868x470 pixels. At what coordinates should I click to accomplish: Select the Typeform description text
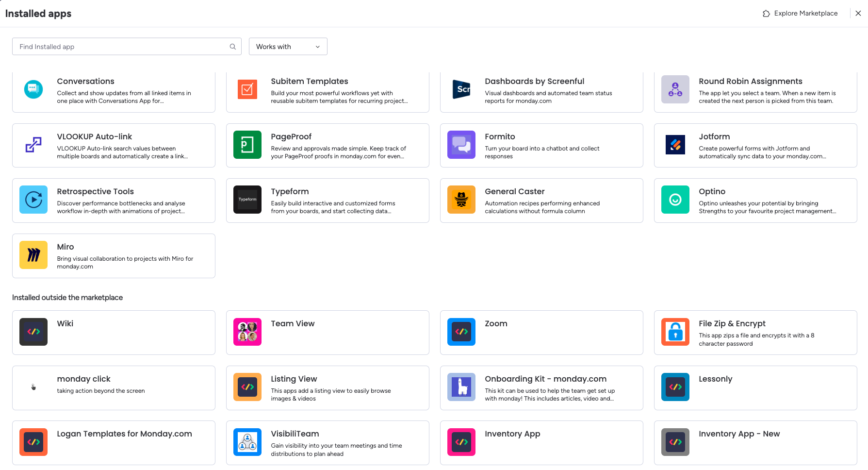[x=333, y=207]
